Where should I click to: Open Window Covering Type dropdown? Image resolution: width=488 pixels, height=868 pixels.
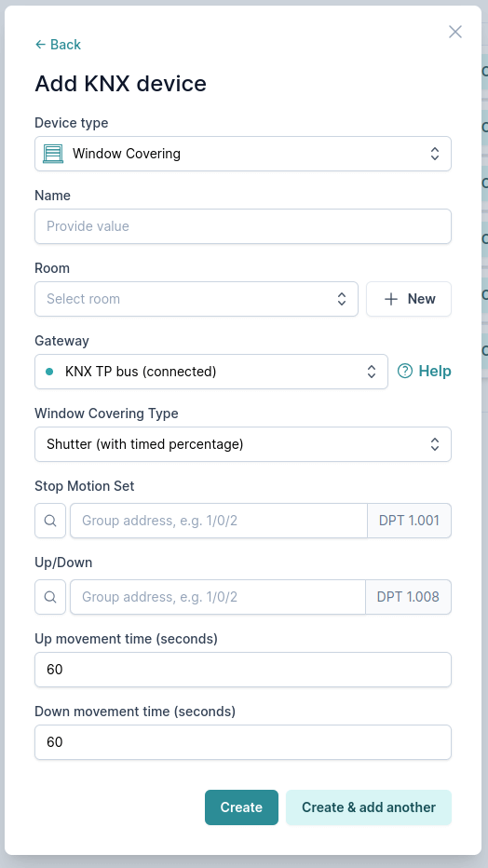click(x=243, y=444)
